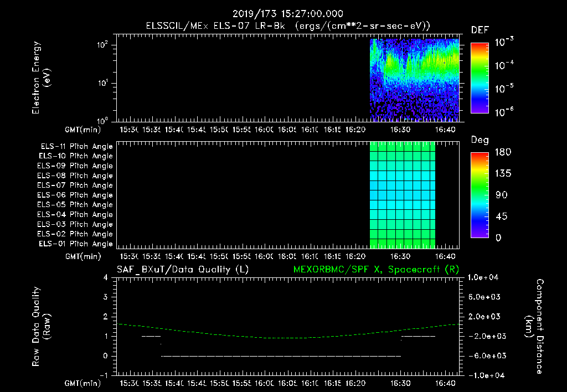Image resolution: width=567 pixels, height=392 pixels.
Task: Click the plot timestamp 2019/173 15:27:00.000
Action: point(288,14)
